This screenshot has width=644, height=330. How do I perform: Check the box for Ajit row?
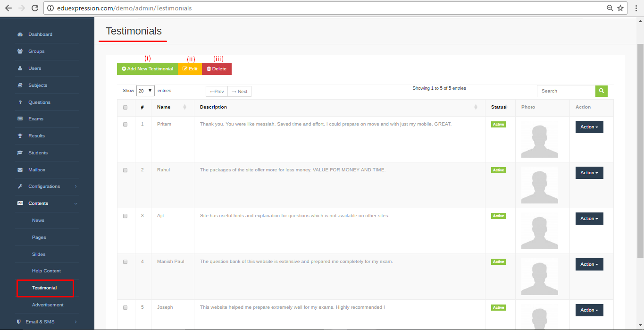(125, 216)
